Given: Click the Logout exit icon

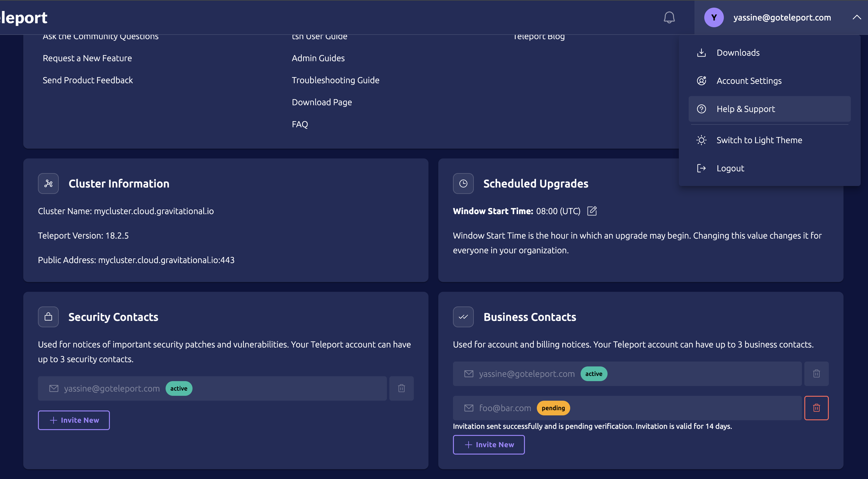Looking at the screenshot, I should [x=702, y=168].
